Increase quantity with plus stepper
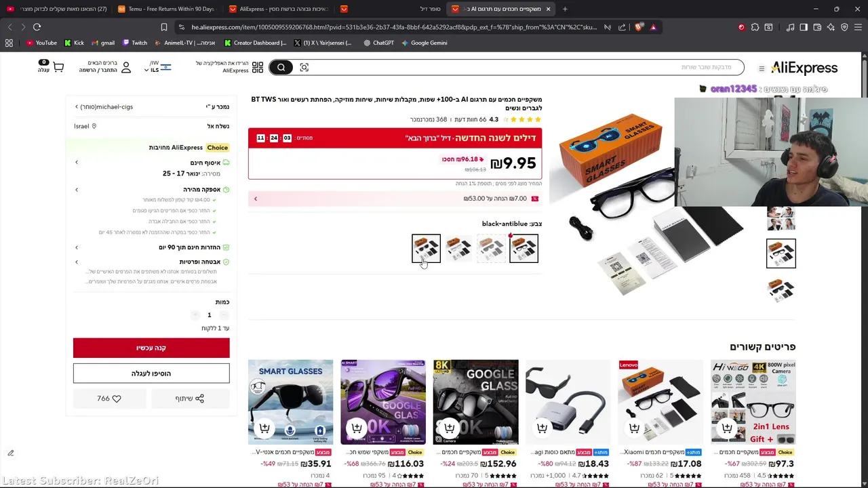The width and height of the screenshot is (868, 488). [x=195, y=315]
